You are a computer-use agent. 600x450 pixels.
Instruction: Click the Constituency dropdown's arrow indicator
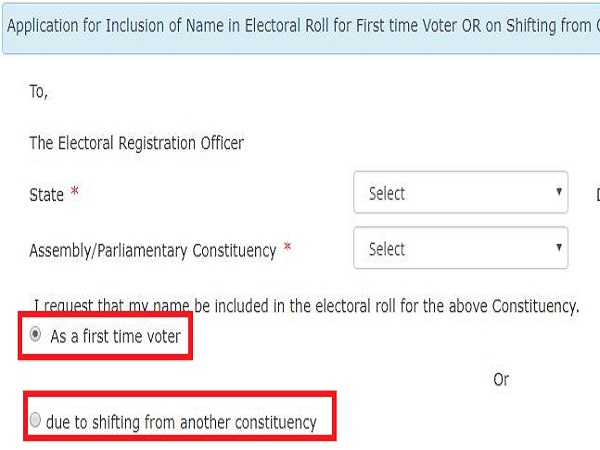click(559, 249)
